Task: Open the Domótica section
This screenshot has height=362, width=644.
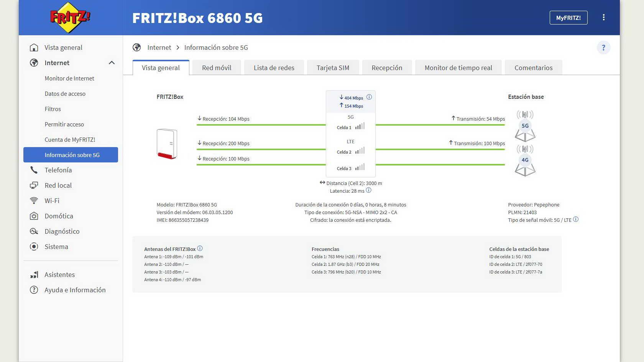Action: click(x=71, y=216)
